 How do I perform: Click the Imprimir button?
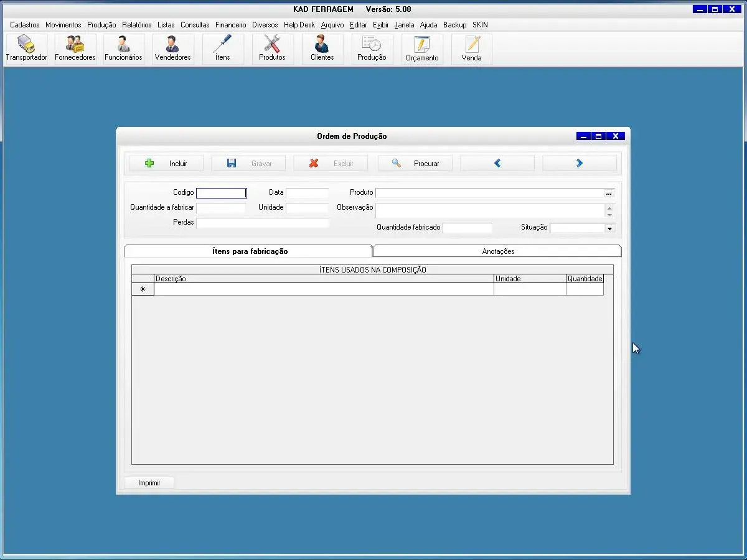tap(149, 483)
